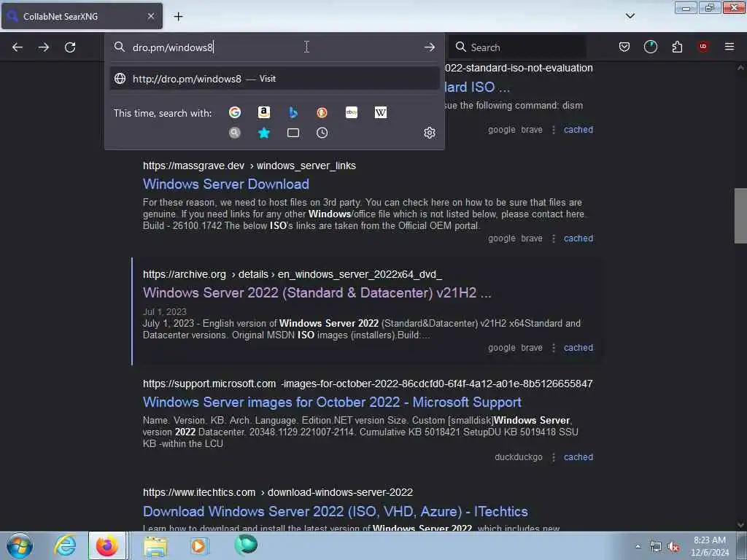Search open tabs using the tab icon
The image size is (747, 560).
[293, 133]
